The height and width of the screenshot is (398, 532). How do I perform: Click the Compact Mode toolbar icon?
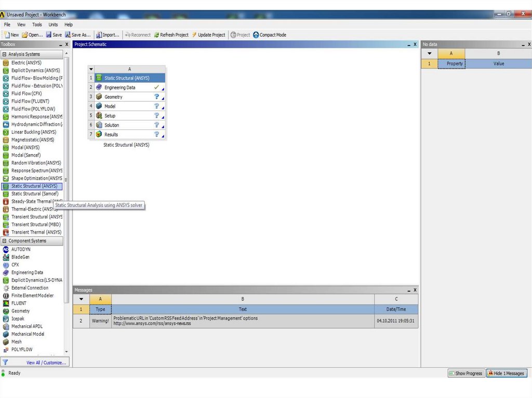(x=256, y=35)
